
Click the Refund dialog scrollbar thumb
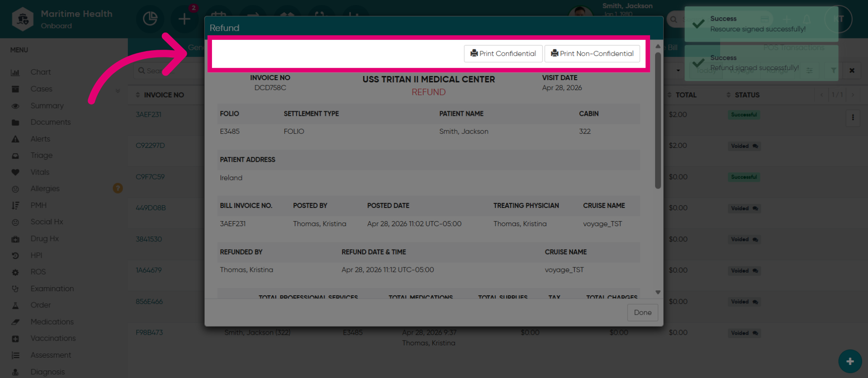(x=658, y=120)
